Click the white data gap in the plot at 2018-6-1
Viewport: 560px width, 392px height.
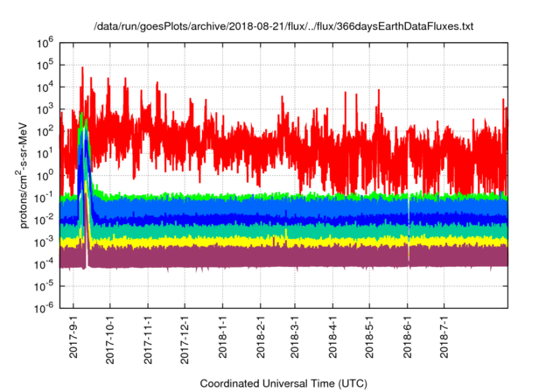coord(409,228)
